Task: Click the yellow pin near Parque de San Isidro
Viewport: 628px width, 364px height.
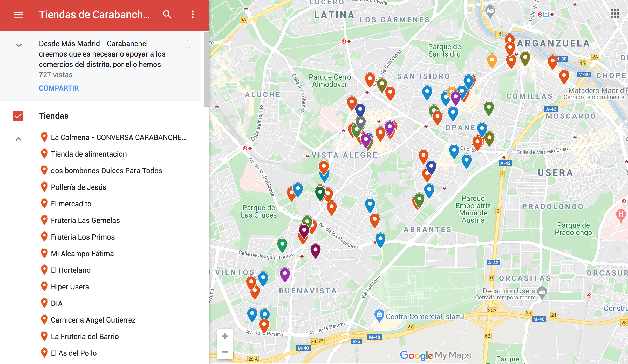Action: coord(492,61)
